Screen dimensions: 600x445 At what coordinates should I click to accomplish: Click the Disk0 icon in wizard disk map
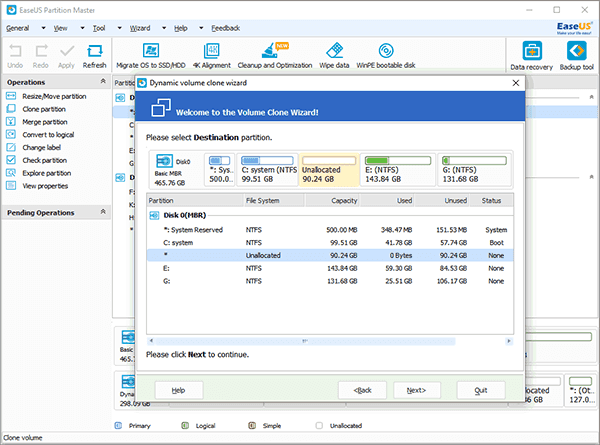click(165, 161)
